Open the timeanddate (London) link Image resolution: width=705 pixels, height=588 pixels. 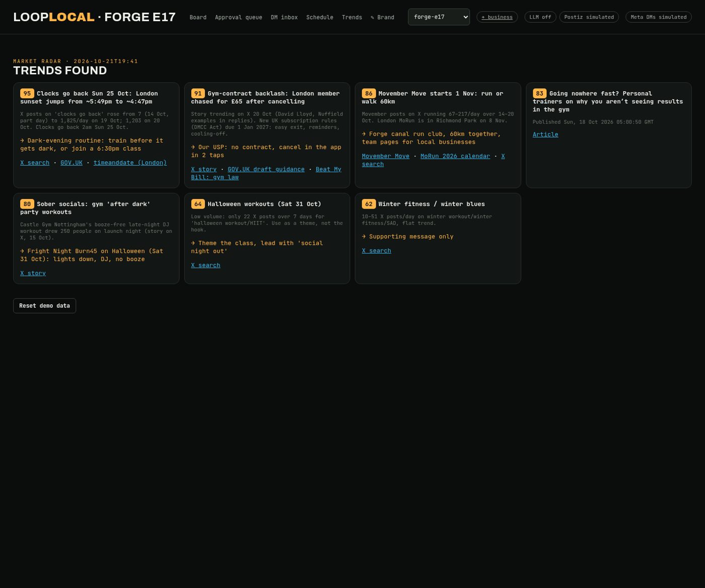130,163
